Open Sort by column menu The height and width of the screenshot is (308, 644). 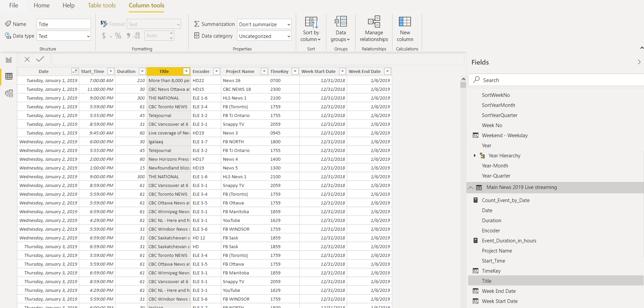(x=311, y=30)
